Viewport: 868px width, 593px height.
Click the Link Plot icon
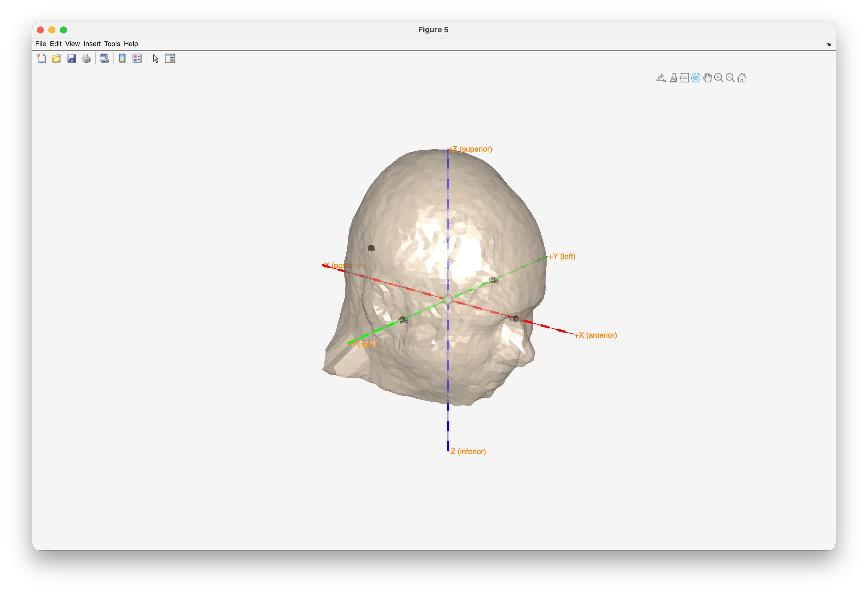point(104,58)
